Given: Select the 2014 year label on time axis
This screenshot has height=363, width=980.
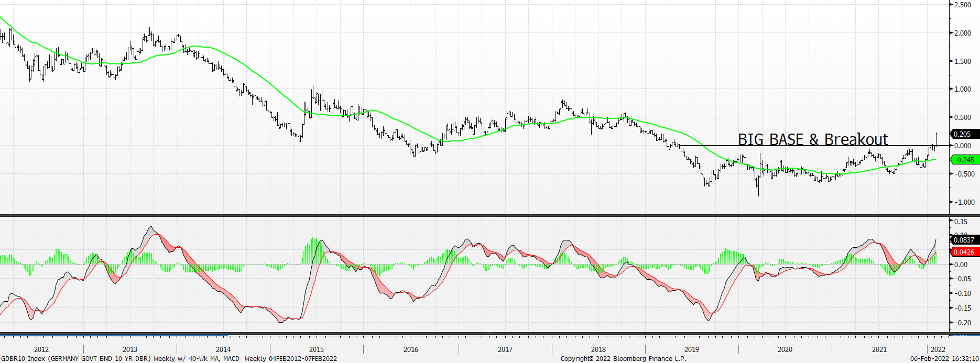Looking at the screenshot, I should [x=223, y=349].
